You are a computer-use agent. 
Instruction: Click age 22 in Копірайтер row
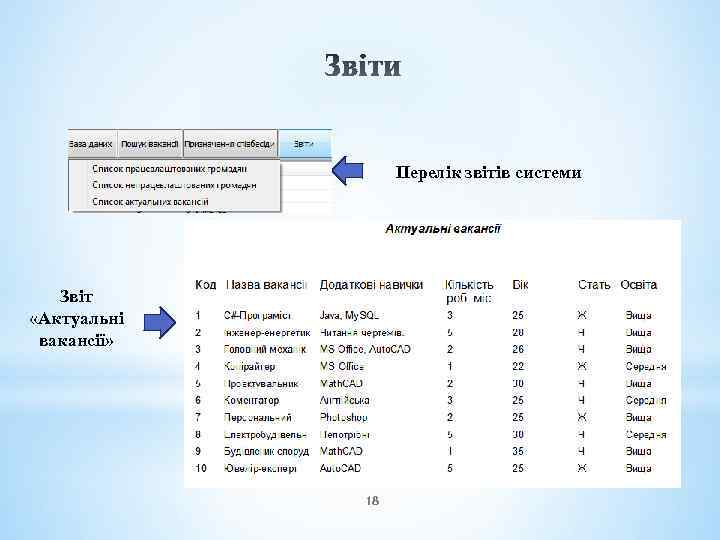coord(518,366)
